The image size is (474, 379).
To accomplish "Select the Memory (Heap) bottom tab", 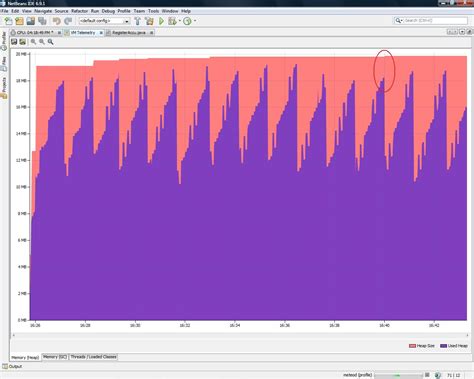I will pyautogui.click(x=25, y=357).
